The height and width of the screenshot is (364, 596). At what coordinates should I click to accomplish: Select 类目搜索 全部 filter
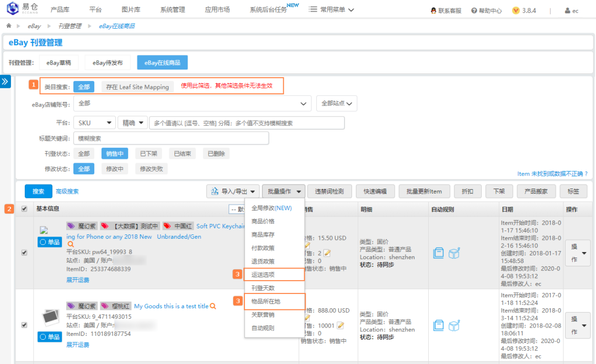[84, 87]
